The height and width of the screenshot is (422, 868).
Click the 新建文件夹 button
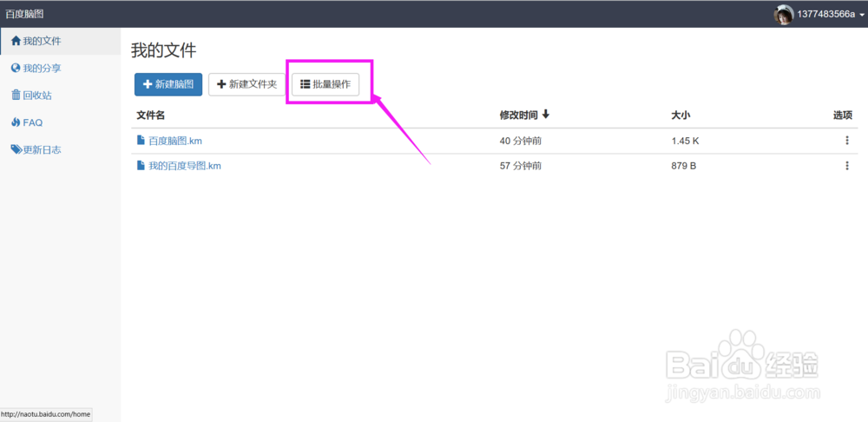(247, 84)
